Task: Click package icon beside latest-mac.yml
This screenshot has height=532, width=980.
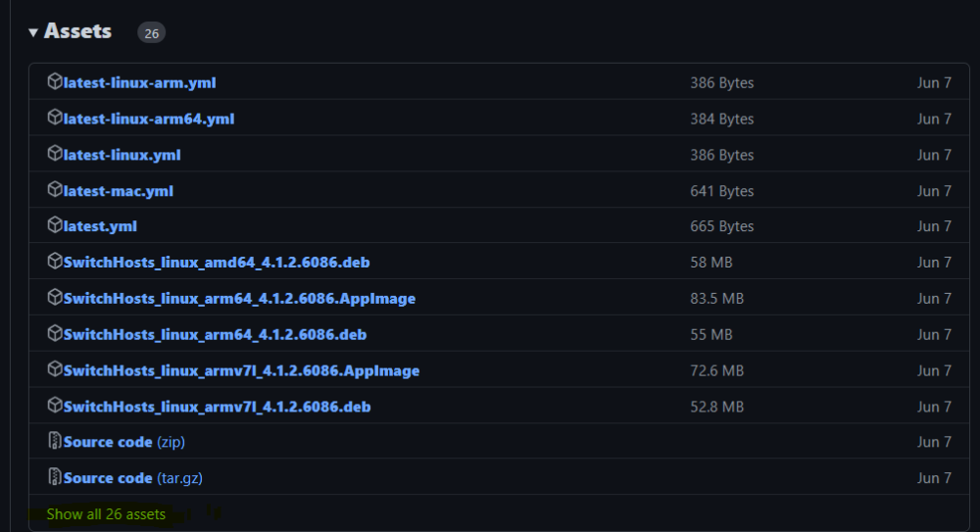Action: click(x=54, y=189)
